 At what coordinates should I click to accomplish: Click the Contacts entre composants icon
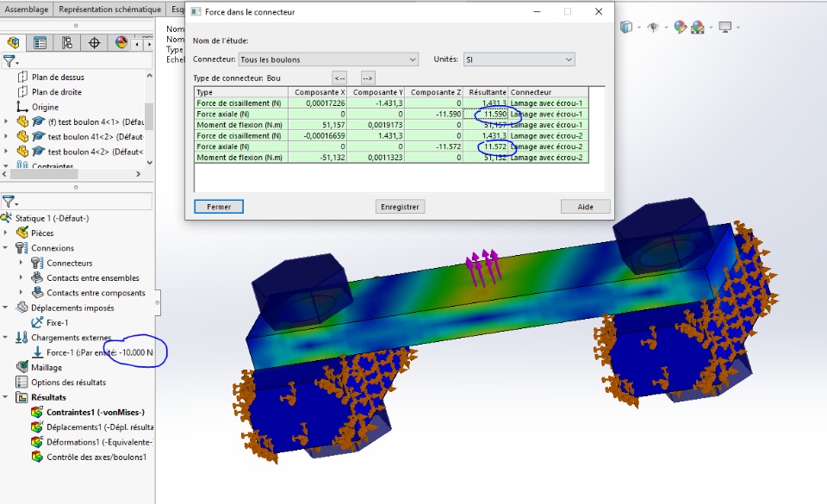tap(37, 293)
